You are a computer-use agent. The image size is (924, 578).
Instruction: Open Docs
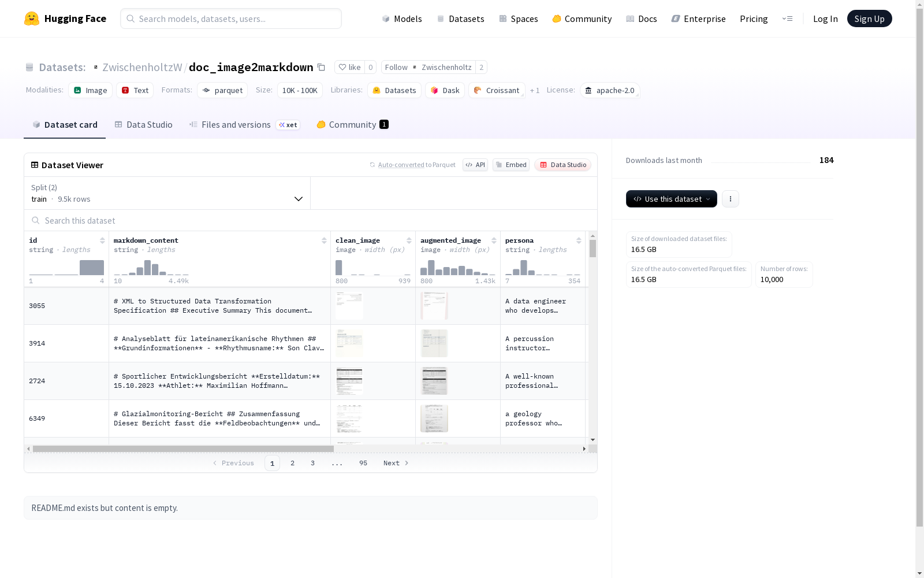(x=641, y=18)
